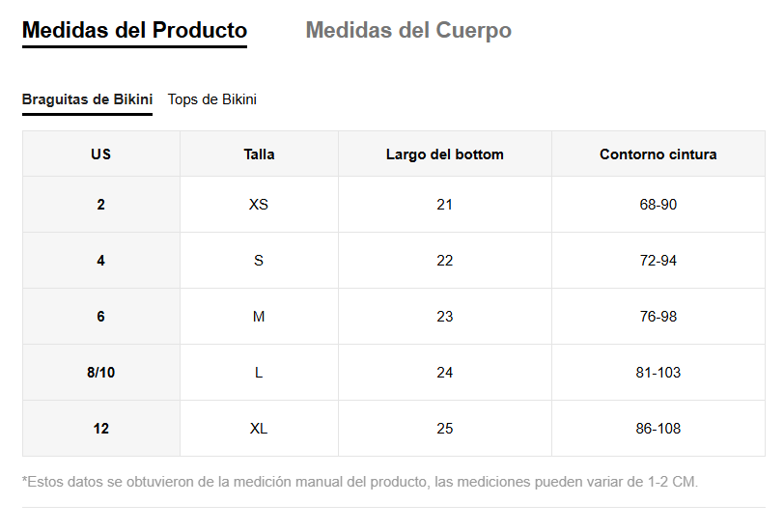This screenshot has width=784, height=532.
Task: Click the bottom length value 23
Action: coord(444,317)
